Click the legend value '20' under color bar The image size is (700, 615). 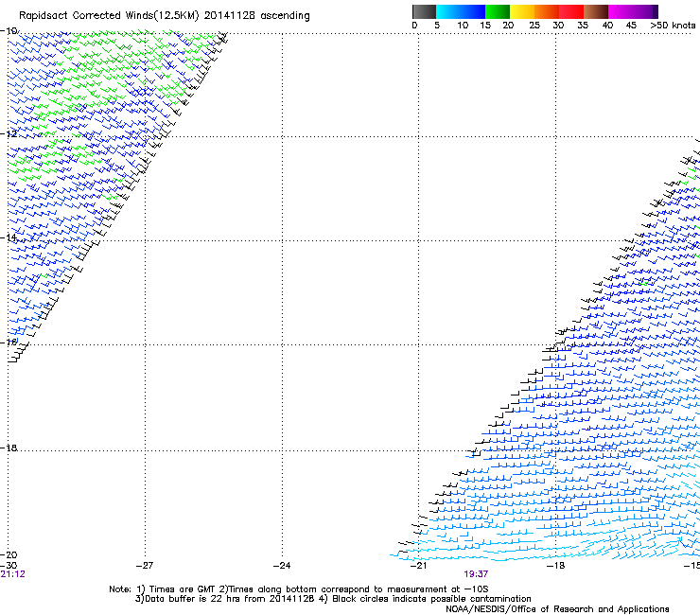(508, 26)
